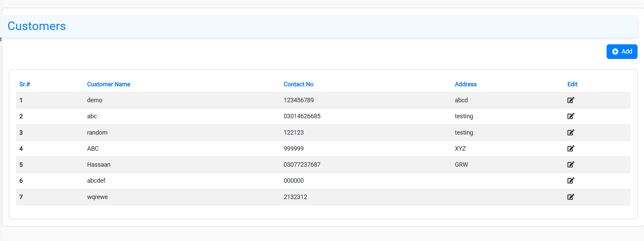Click contact number 03077237687
This screenshot has height=241, width=644.
[302, 165]
